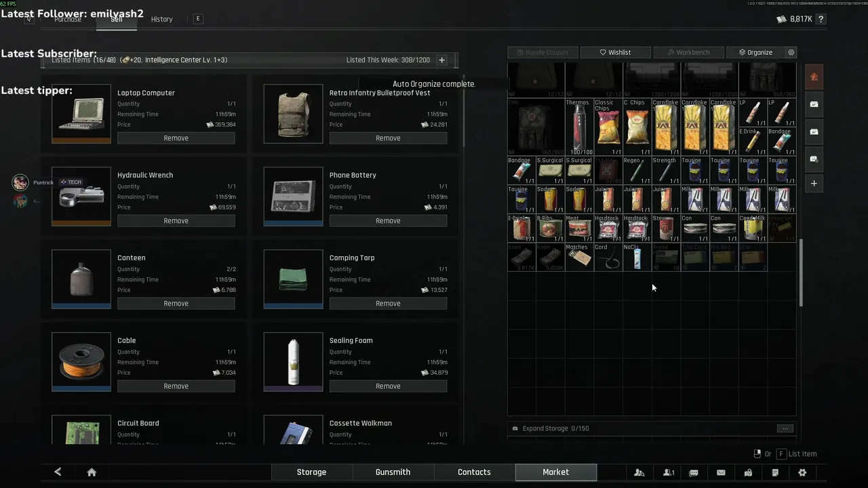Remove the Hydraulic Wrench listing

[x=176, y=221]
